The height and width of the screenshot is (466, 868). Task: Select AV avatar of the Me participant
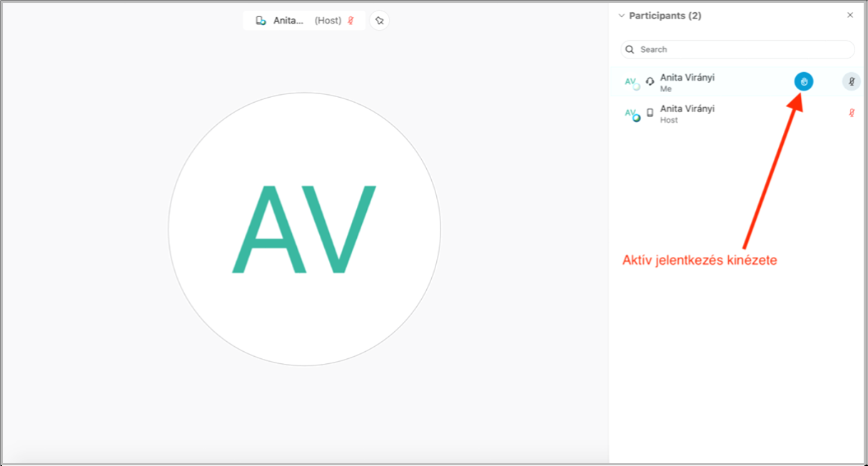(x=632, y=82)
